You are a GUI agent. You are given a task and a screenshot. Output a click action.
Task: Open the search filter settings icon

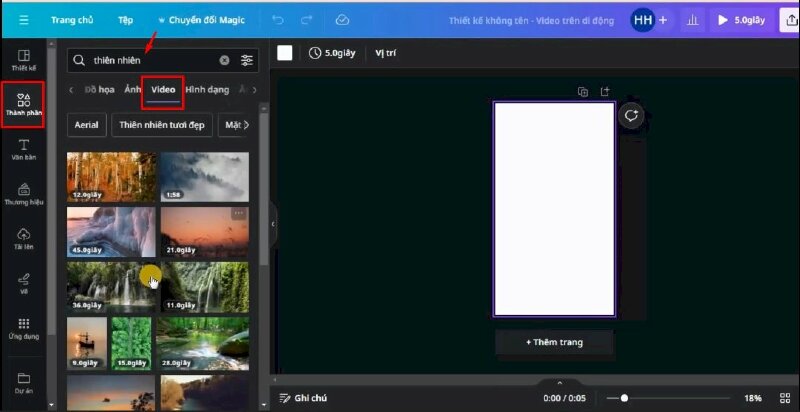(x=247, y=61)
